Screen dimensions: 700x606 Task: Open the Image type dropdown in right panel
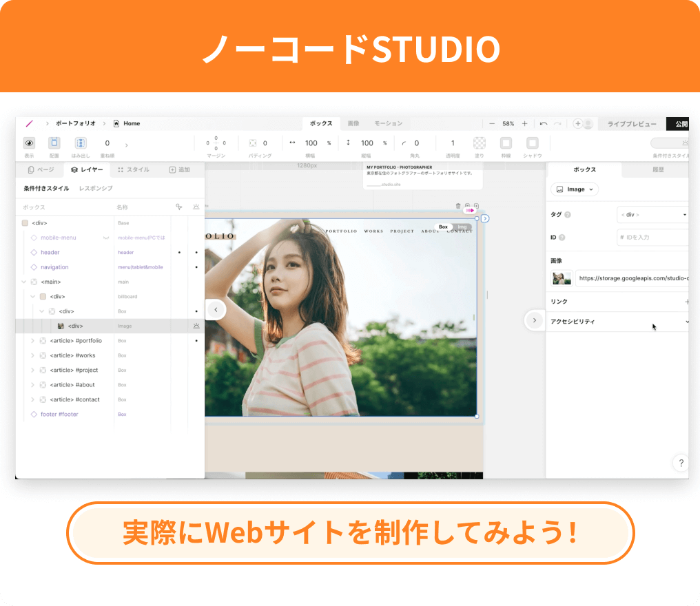click(x=574, y=189)
